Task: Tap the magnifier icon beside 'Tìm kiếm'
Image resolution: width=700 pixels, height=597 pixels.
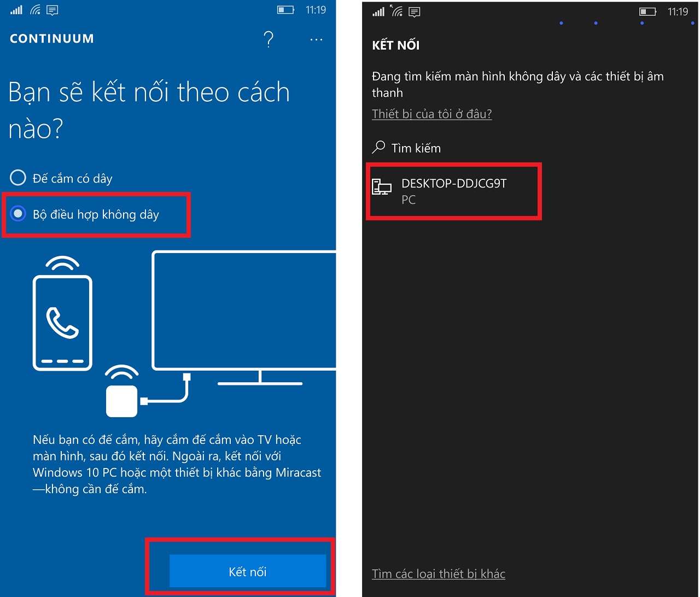Action: 378,147
